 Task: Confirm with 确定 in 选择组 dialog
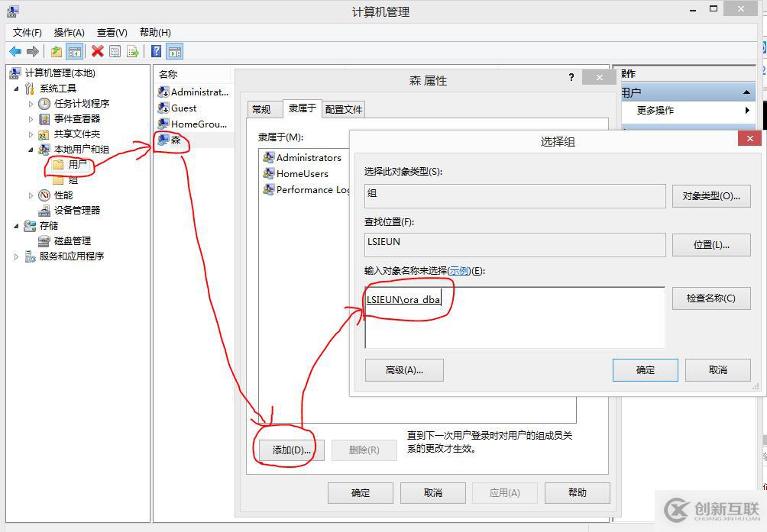[x=646, y=370]
